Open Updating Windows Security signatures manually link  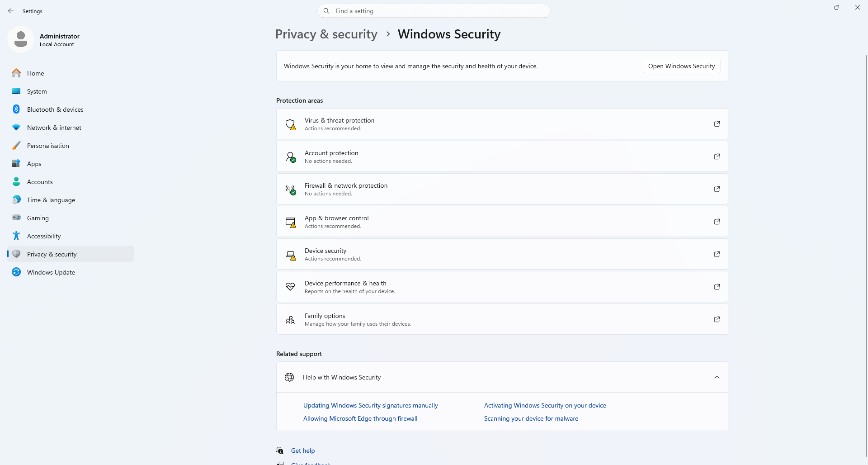[x=370, y=405]
